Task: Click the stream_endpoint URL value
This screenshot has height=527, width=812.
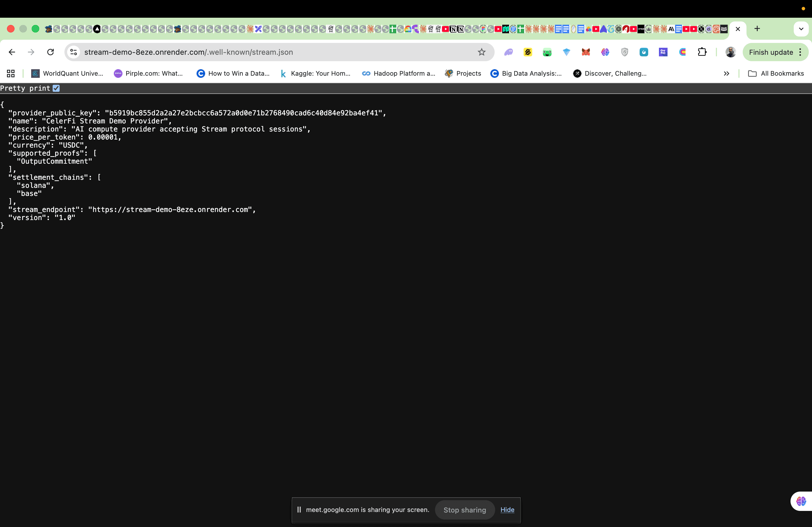Action: [x=170, y=210]
